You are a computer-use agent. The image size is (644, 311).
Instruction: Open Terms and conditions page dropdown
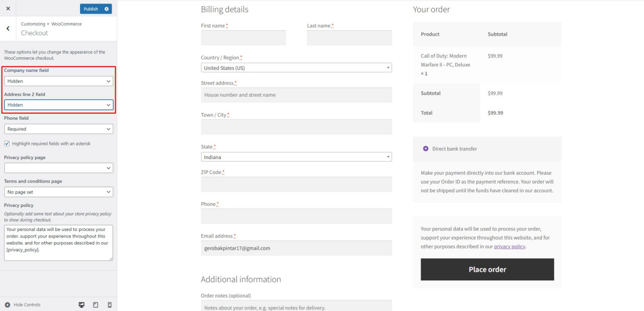tap(58, 192)
